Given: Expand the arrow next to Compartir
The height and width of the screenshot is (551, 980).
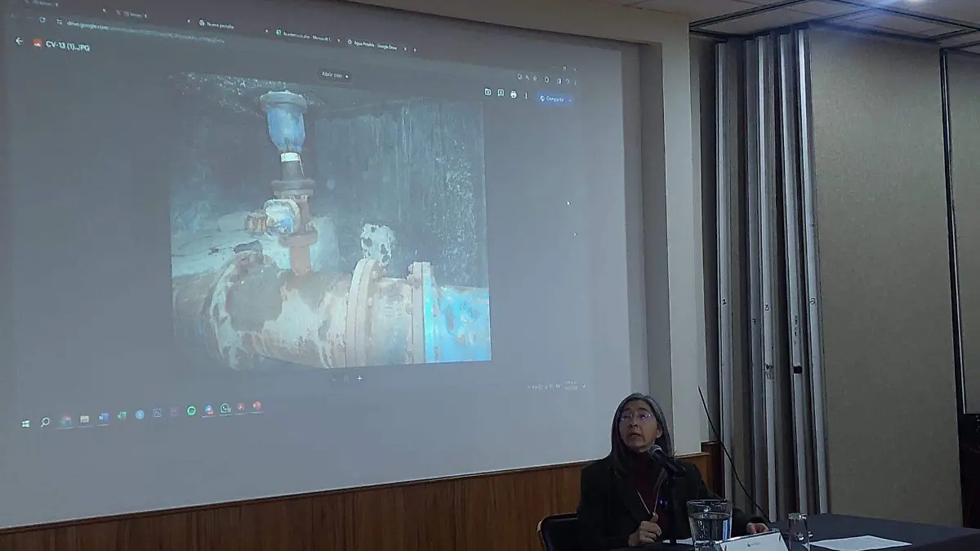Looking at the screenshot, I should 569,100.
